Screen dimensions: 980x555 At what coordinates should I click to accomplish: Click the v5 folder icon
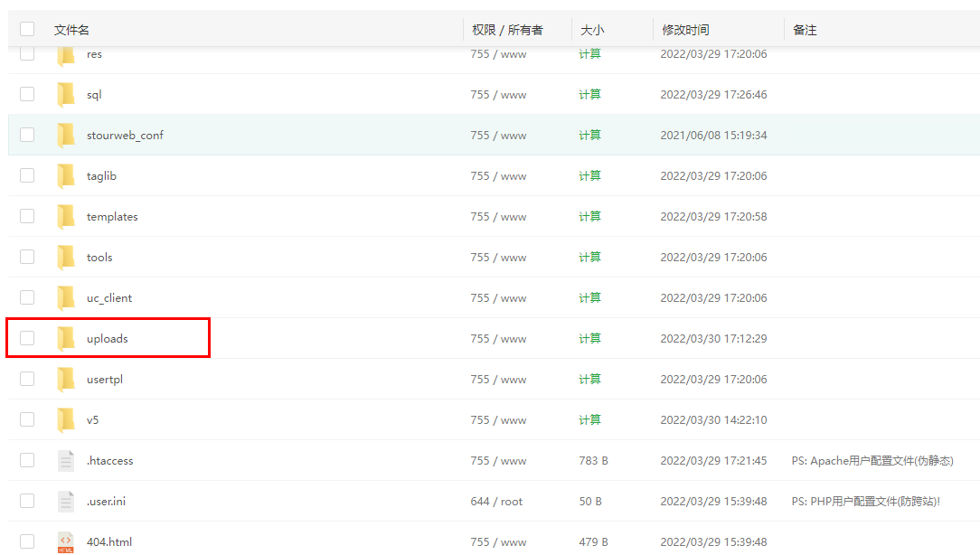point(66,419)
